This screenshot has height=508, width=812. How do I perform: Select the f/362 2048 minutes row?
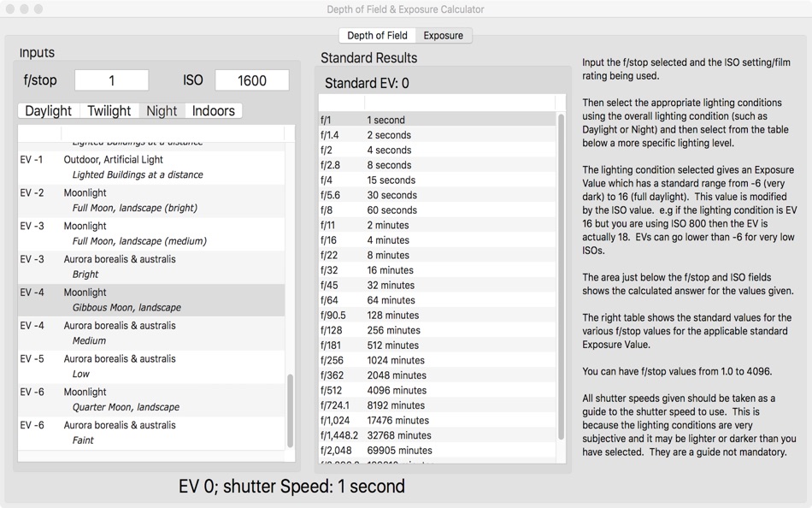[437, 375]
